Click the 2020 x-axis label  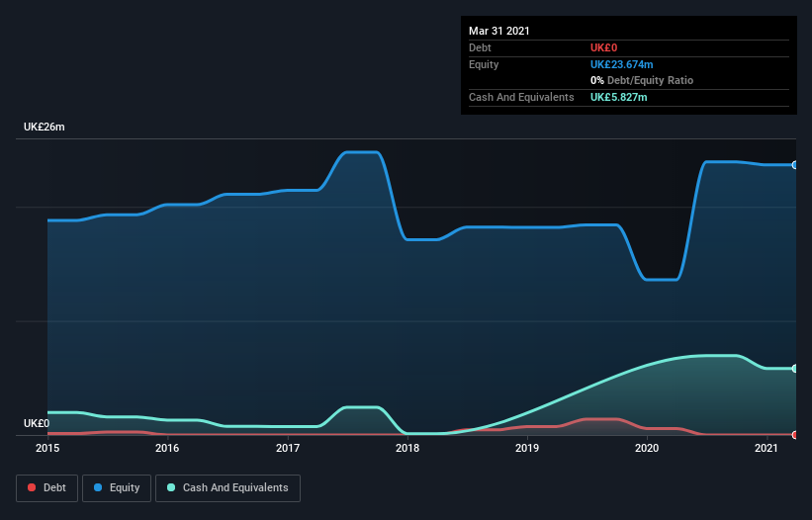(647, 449)
